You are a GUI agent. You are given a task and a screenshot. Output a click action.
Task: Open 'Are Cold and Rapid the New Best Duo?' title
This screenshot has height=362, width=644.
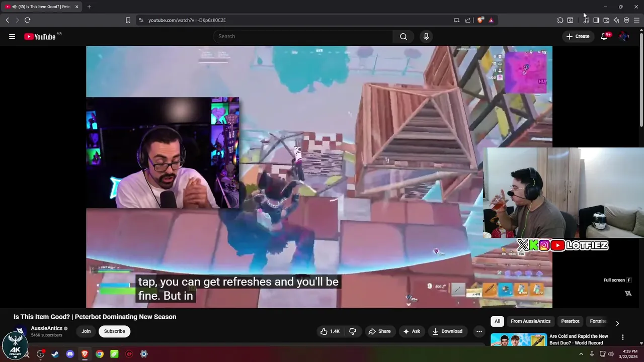(579, 339)
